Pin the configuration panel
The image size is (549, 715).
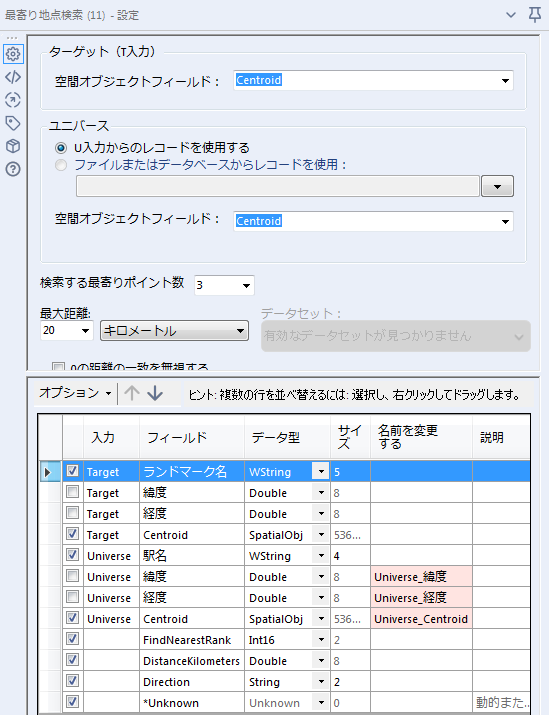pos(534,15)
